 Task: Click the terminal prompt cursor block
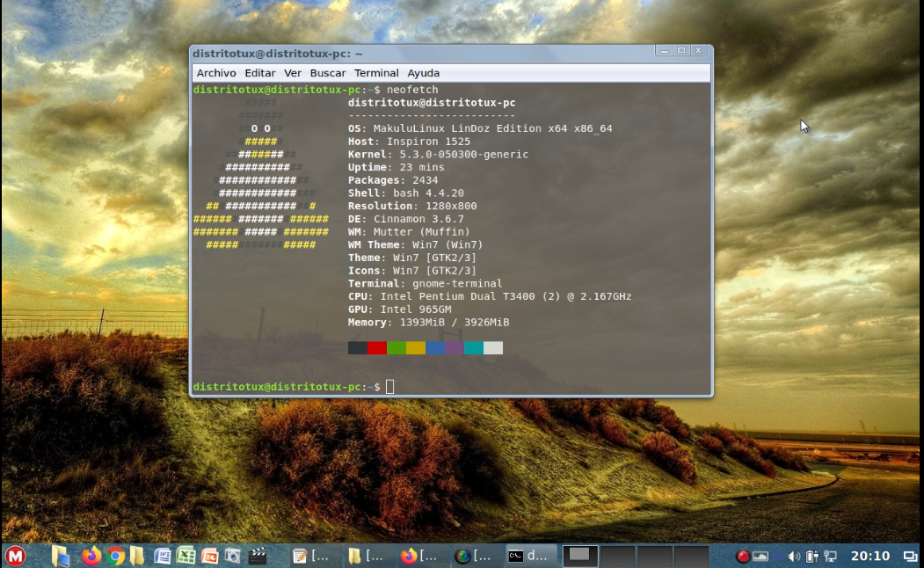pos(390,387)
